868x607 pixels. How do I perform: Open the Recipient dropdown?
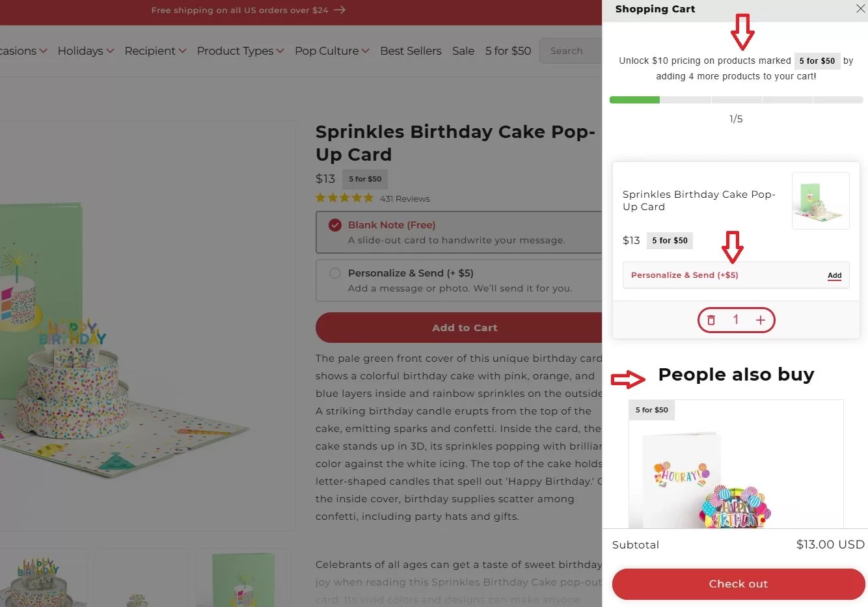[x=155, y=51]
